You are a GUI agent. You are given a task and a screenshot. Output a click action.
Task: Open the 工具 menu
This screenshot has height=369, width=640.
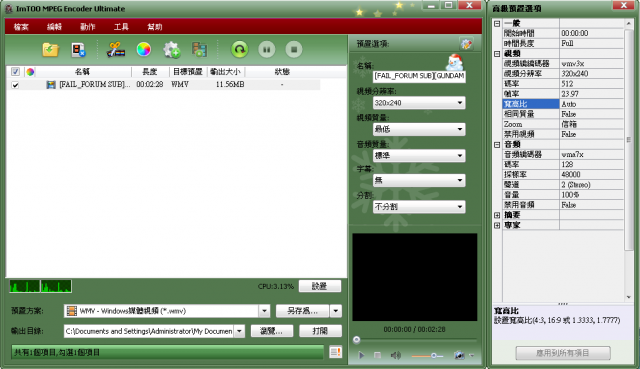pyautogui.click(x=121, y=27)
